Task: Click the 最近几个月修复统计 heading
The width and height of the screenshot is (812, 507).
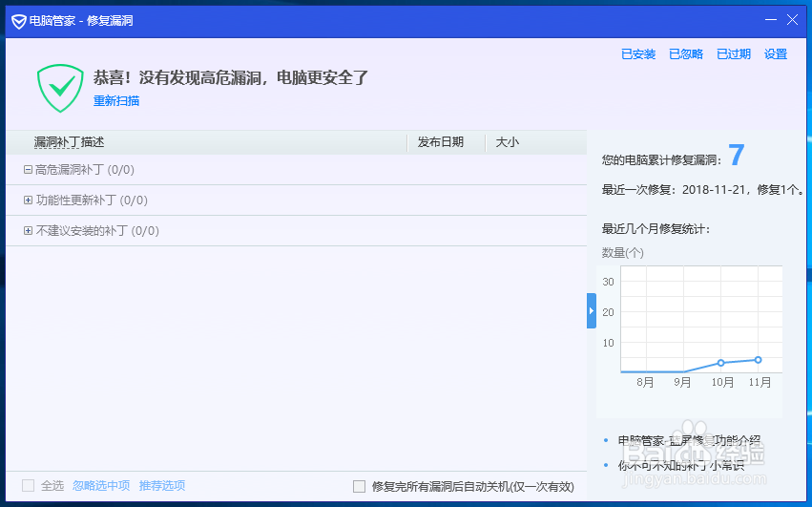Action: point(656,228)
